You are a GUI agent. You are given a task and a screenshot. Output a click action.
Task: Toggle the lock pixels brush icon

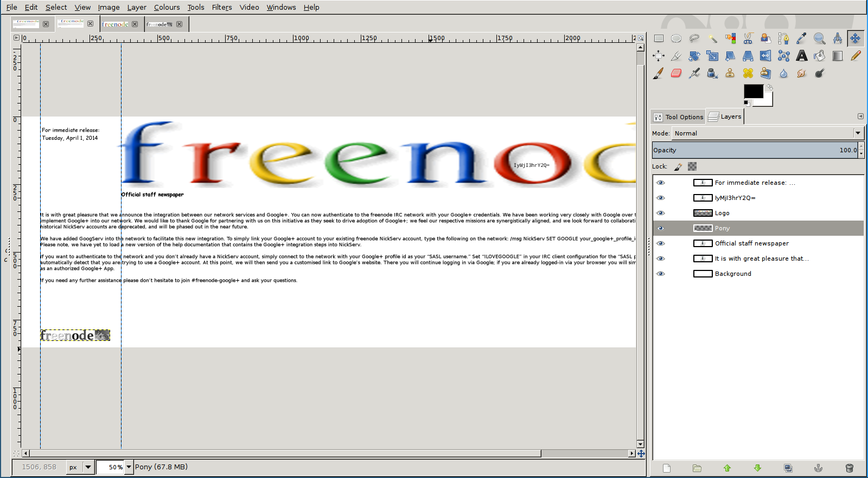678,166
